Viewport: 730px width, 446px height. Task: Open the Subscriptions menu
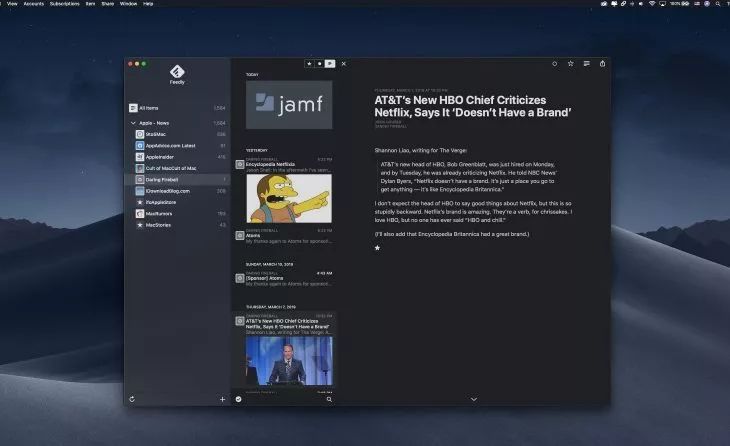[65, 3]
